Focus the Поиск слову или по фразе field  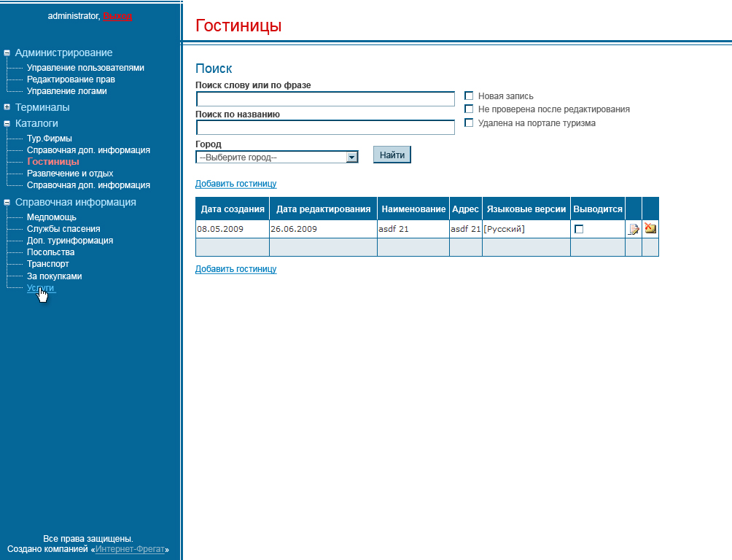(x=325, y=99)
